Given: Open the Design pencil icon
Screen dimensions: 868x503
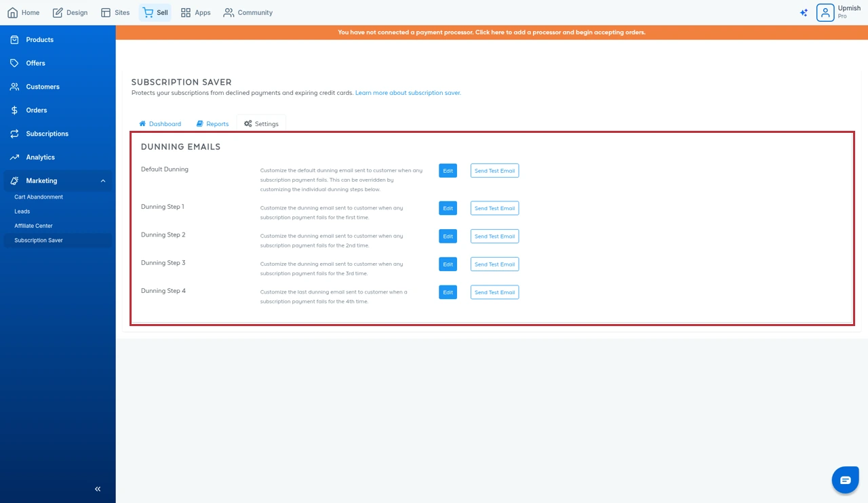Looking at the screenshot, I should click(x=58, y=13).
